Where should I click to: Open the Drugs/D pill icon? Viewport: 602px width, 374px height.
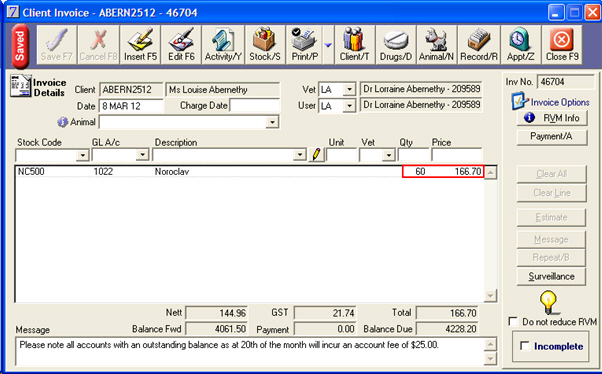tap(396, 45)
